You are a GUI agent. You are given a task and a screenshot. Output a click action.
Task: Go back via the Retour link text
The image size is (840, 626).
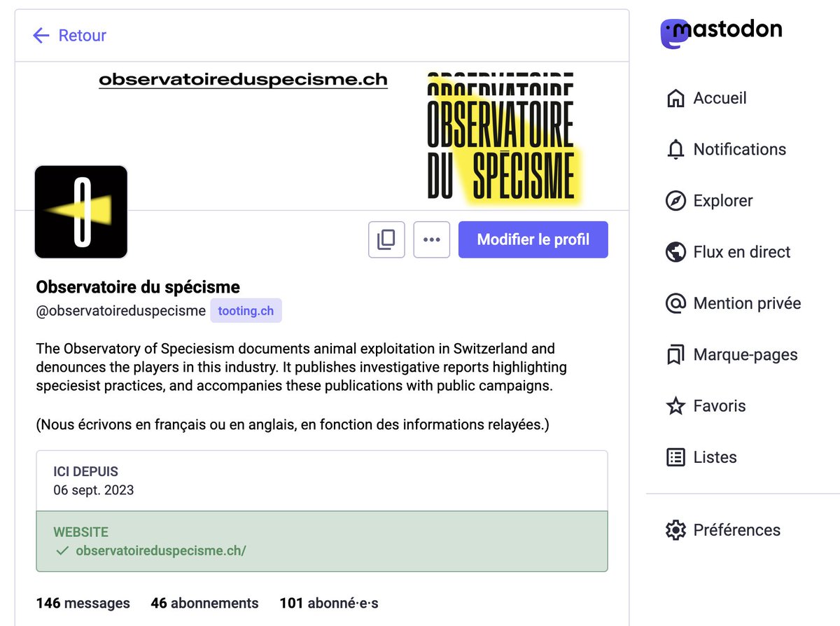point(83,36)
